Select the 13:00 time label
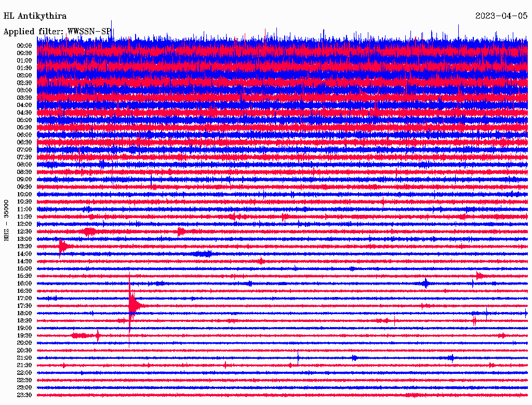The image size is (532, 405). 24,239
